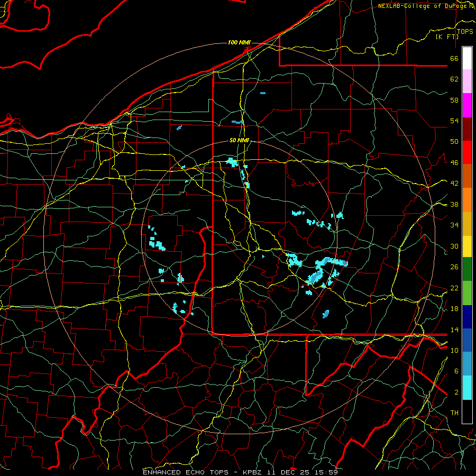Click the light blue 6-10 kft legend swatch

pos(467,364)
